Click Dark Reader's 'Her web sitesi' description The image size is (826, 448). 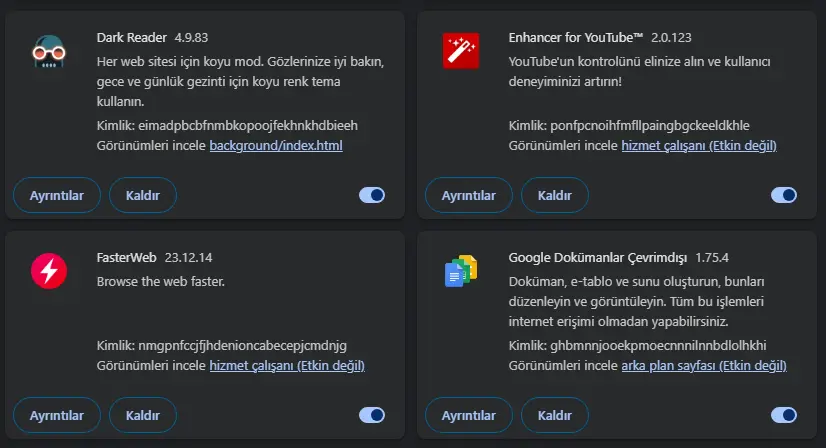point(240,81)
